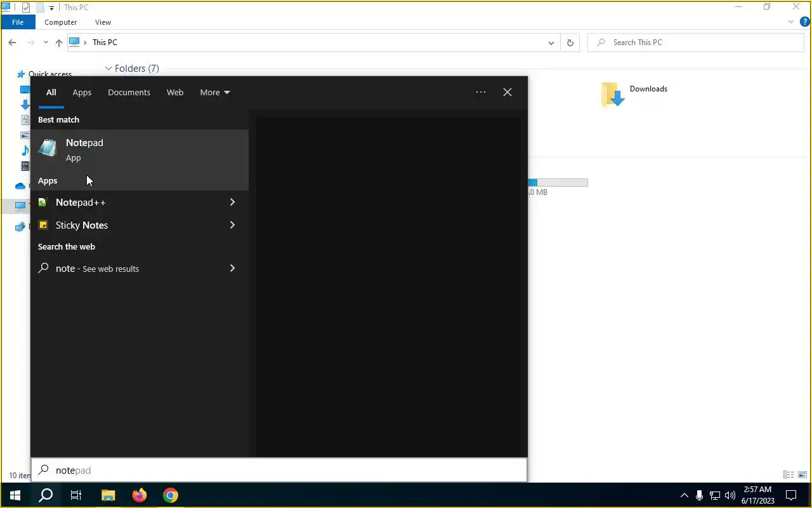This screenshot has width=812, height=508.
Task: Expand the More filter dropdown
Action: click(x=215, y=92)
